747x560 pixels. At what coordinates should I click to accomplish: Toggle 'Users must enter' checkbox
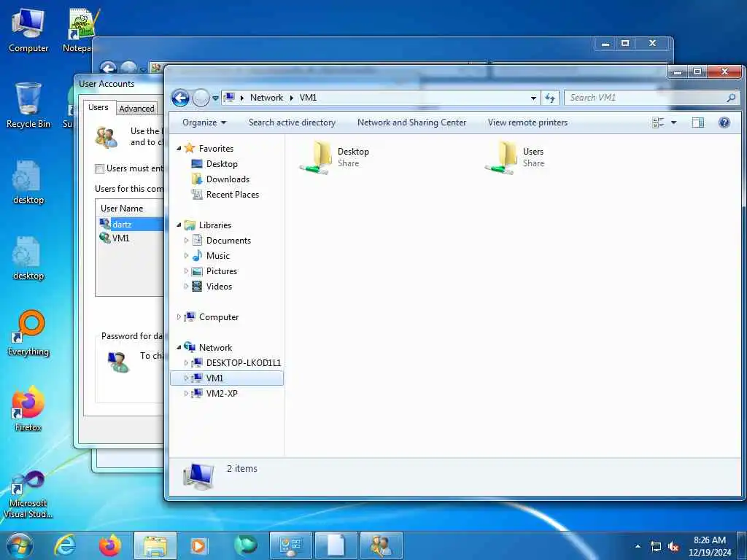(x=99, y=168)
